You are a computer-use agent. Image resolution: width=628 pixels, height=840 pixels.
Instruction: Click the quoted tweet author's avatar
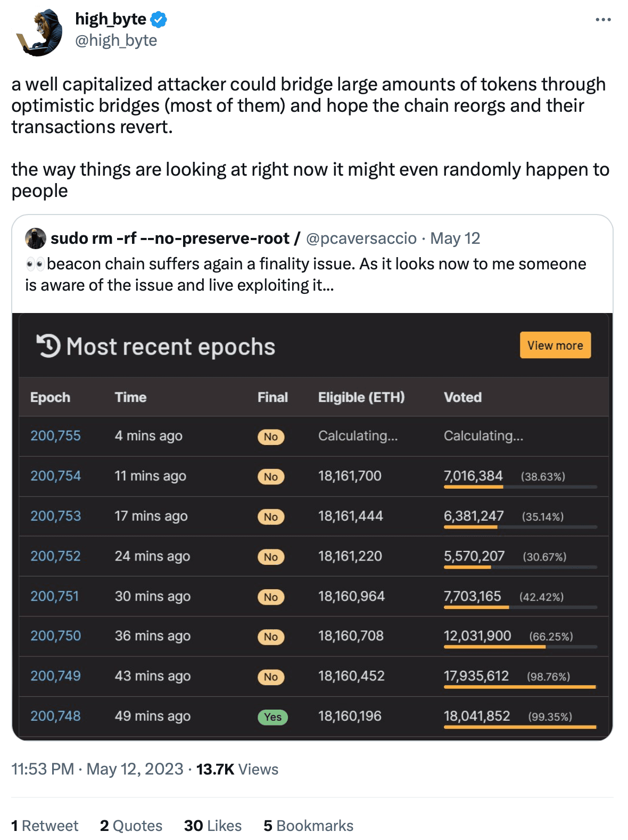pos(36,238)
